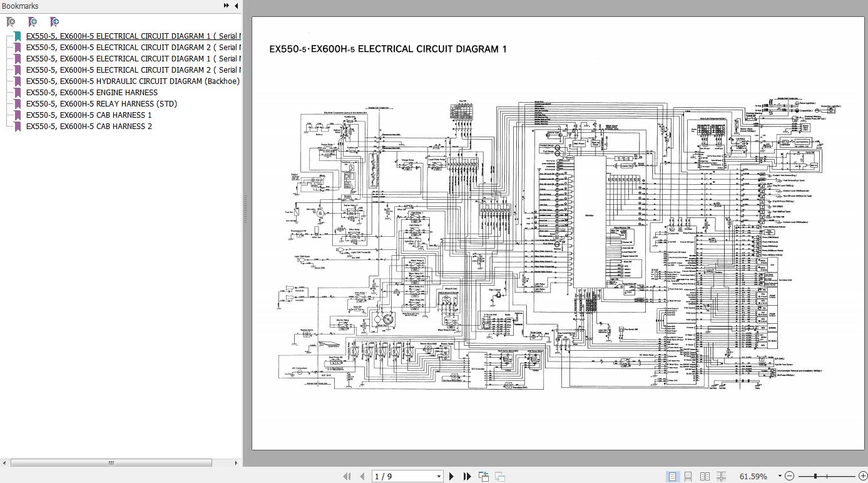Open ENGINE HARNESS bookmark
Image resolution: width=868 pixels, height=483 pixels.
(92, 93)
